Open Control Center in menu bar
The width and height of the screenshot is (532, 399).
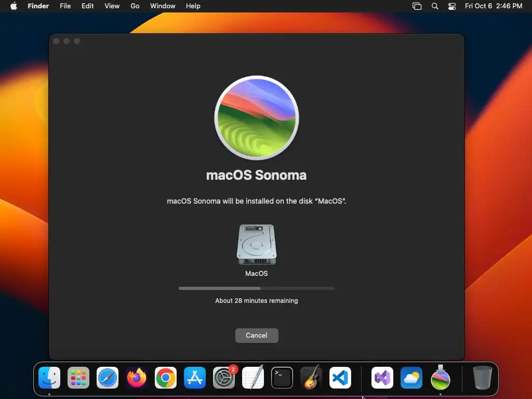tap(452, 6)
